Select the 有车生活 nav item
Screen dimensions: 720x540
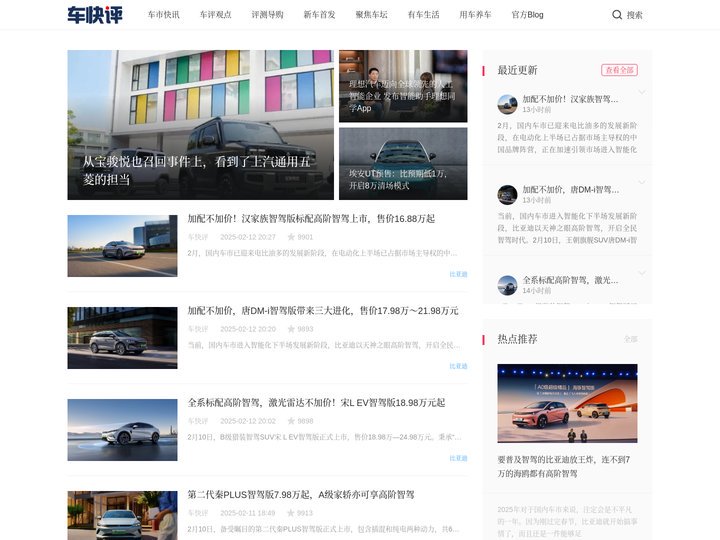click(423, 15)
